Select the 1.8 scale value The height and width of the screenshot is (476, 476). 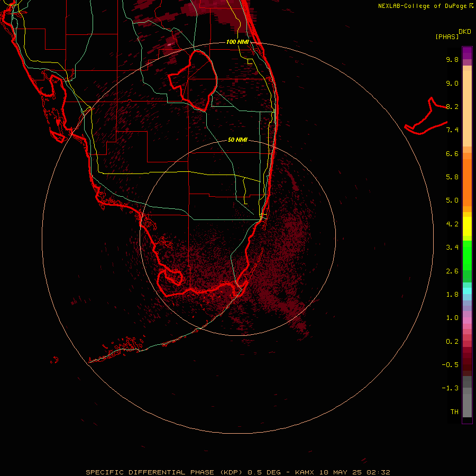pos(452,295)
